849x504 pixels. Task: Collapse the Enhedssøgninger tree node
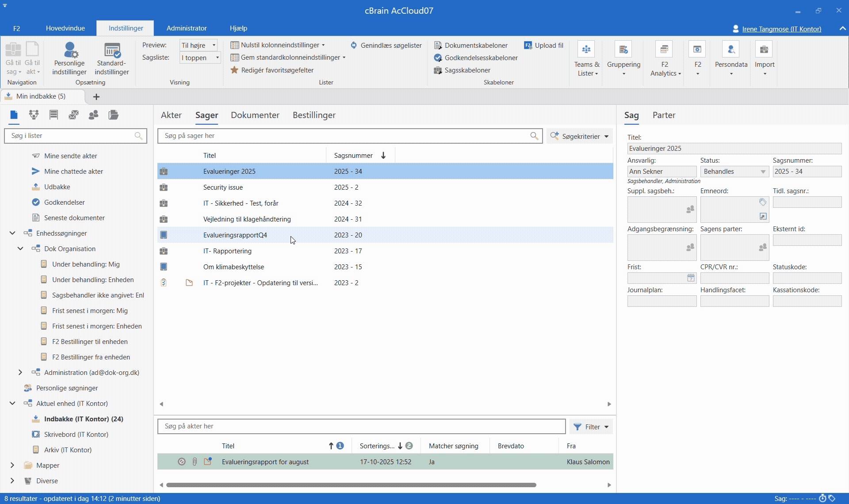12,233
